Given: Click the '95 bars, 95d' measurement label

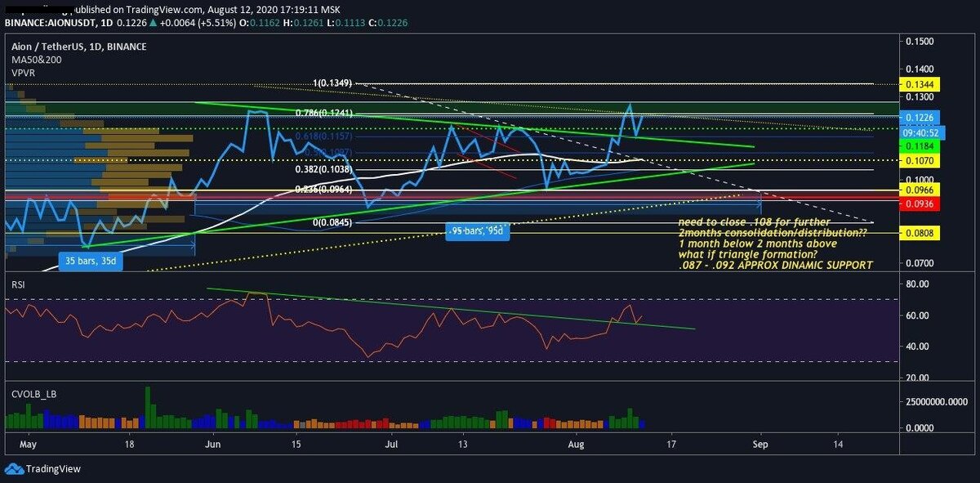Looking at the screenshot, I should 476,231.
